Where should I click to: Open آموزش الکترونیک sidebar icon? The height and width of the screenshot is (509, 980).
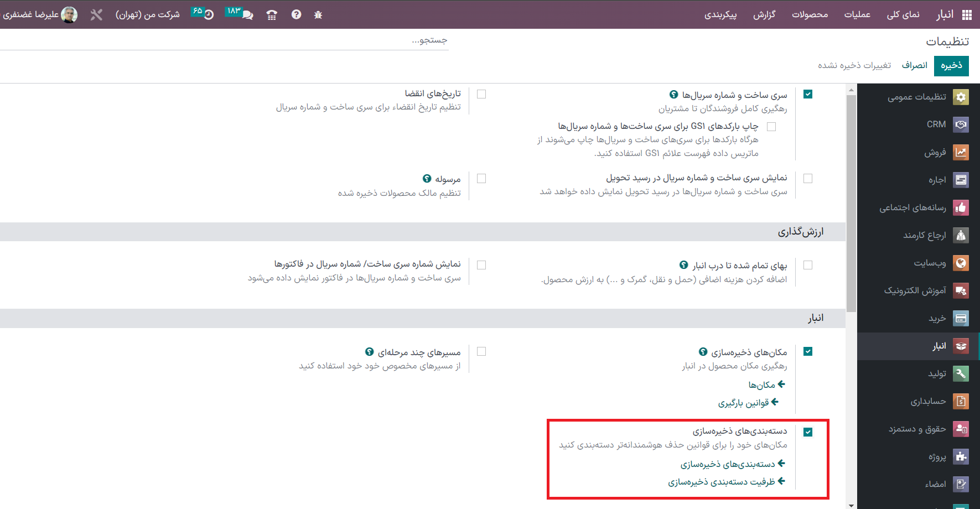(x=961, y=290)
